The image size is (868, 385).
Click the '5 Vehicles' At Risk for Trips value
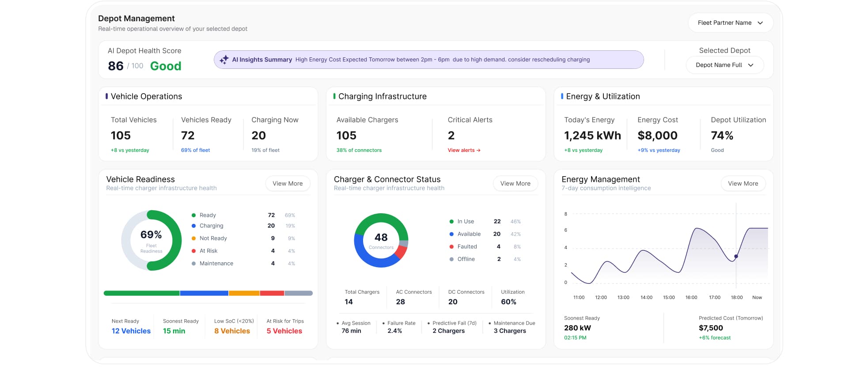click(284, 331)
